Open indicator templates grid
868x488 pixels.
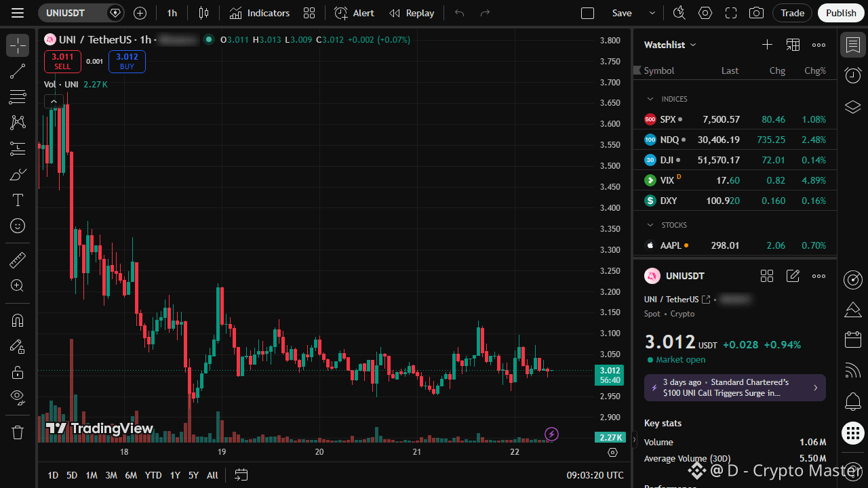point(309,13)
